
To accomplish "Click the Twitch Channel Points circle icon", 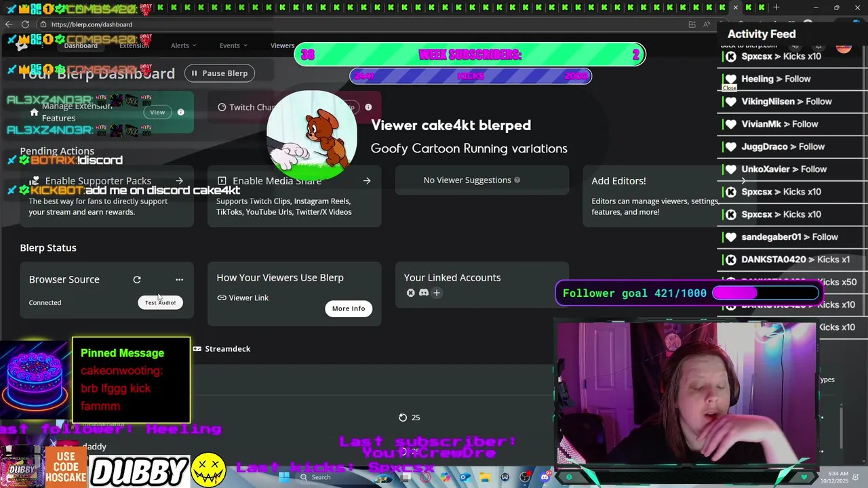I will pyautogui.click(x=222, y=107).
